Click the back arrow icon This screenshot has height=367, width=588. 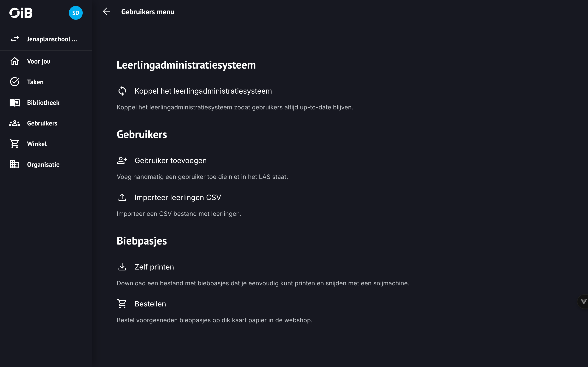tap(106, 11)
